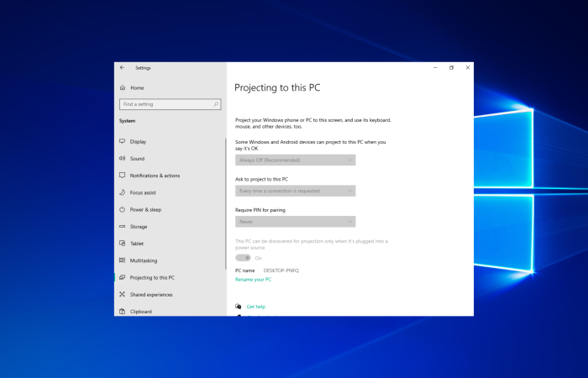Select Power & sleep page

click(170, 209)
